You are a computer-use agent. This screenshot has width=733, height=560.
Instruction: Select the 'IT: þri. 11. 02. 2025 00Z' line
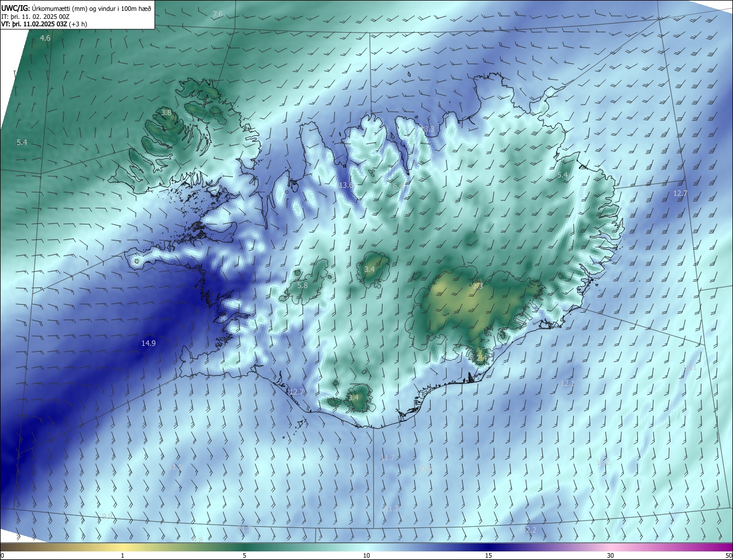(36, 17)
